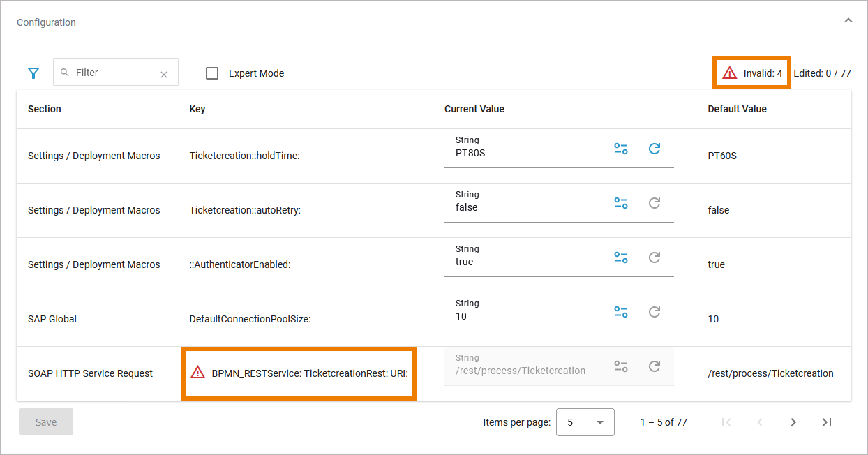Image resolution: width=868 pixels, height=455 pixels.
Task: Jump to last page of settings
Action: point(827,422)
